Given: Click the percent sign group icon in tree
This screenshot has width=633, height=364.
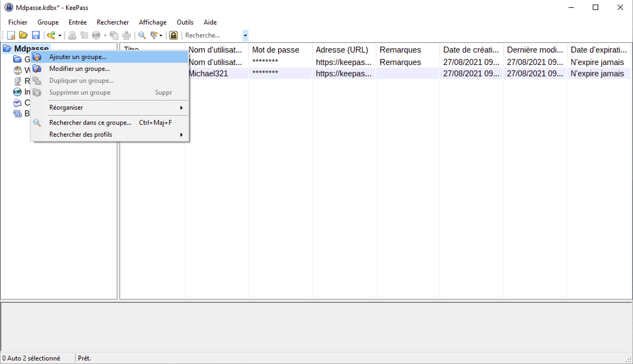Looking at the screenshot, I should point(17,113).
